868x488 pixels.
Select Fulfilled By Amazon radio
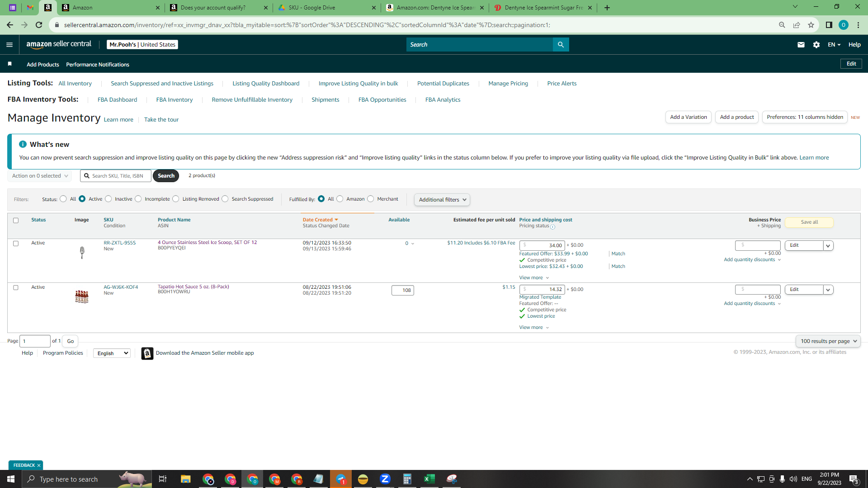tap(340, 199)
